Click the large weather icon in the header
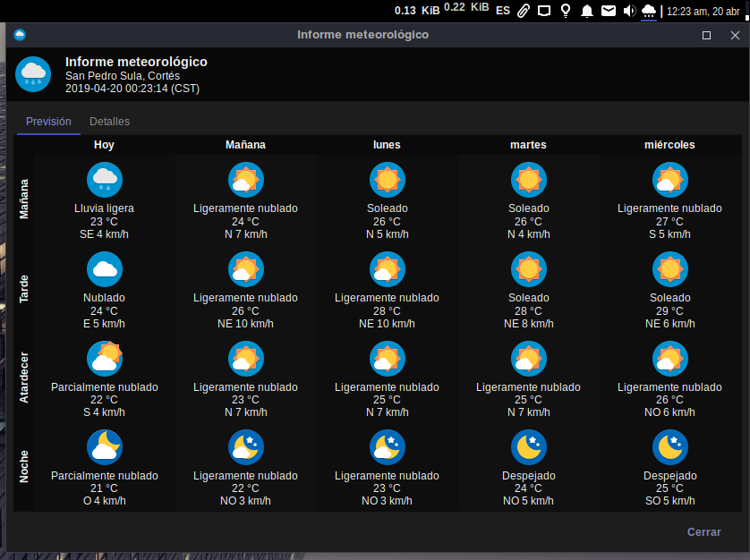Image resolution: width=750 pixels, height=560 pixels. point(33,74)
